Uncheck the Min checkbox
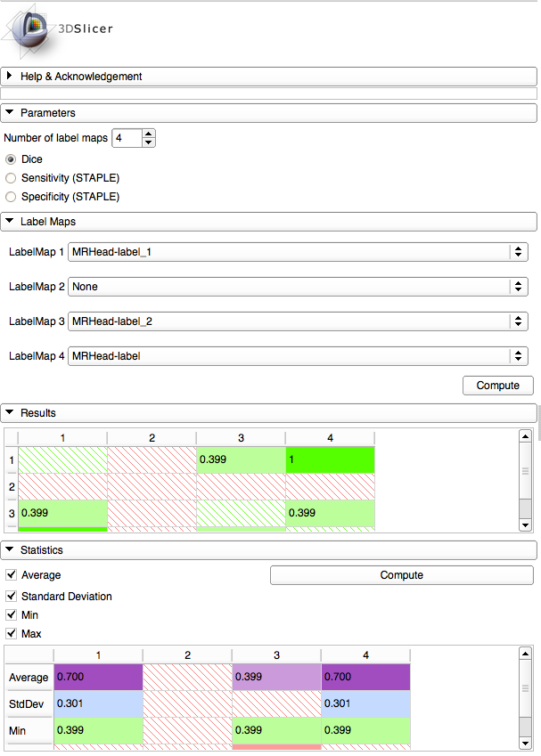Screen dimensions: 541x756 tap(11, 614)
